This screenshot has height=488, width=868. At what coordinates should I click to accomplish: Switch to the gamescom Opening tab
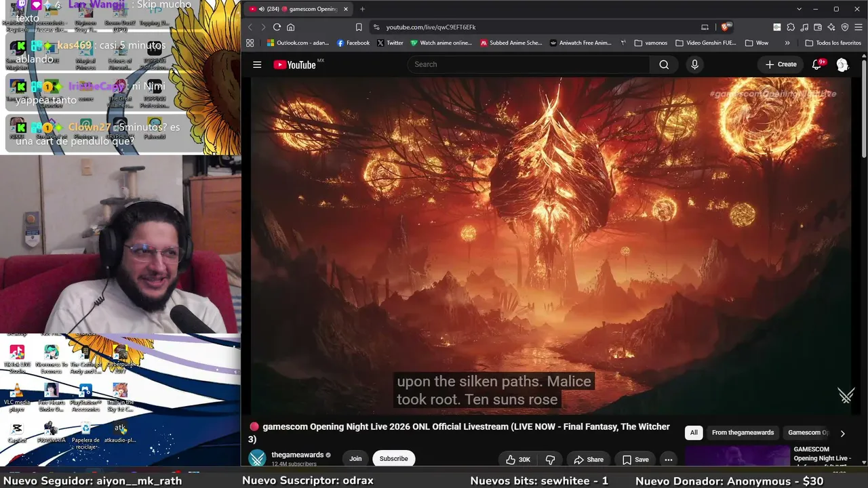(298, 9)
